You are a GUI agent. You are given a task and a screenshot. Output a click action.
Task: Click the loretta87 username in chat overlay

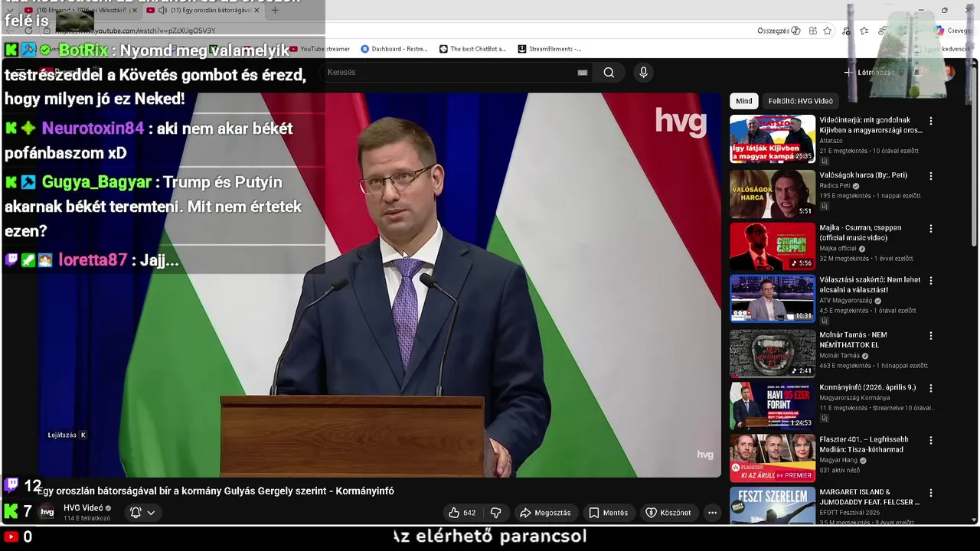click(x=93, y=260)
